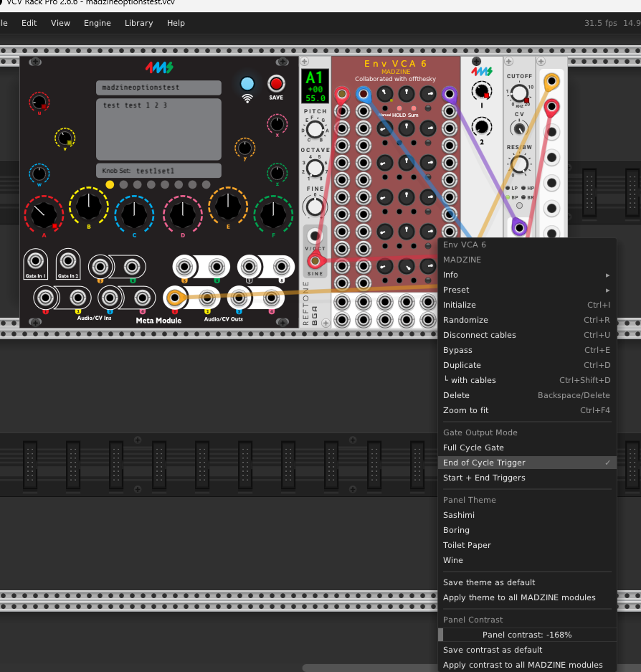Select End of Cycle Trigger mode
The image size is (641, 672).
484,463
